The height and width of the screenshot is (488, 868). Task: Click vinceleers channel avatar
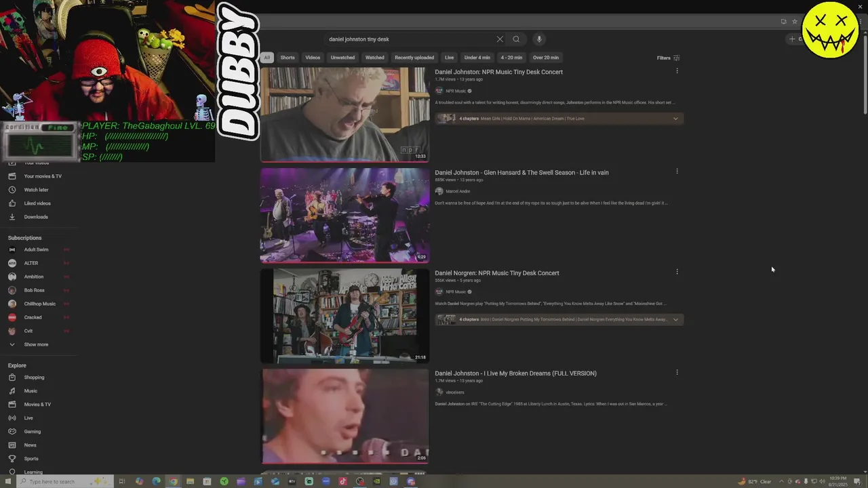click(x=439, y=392)
